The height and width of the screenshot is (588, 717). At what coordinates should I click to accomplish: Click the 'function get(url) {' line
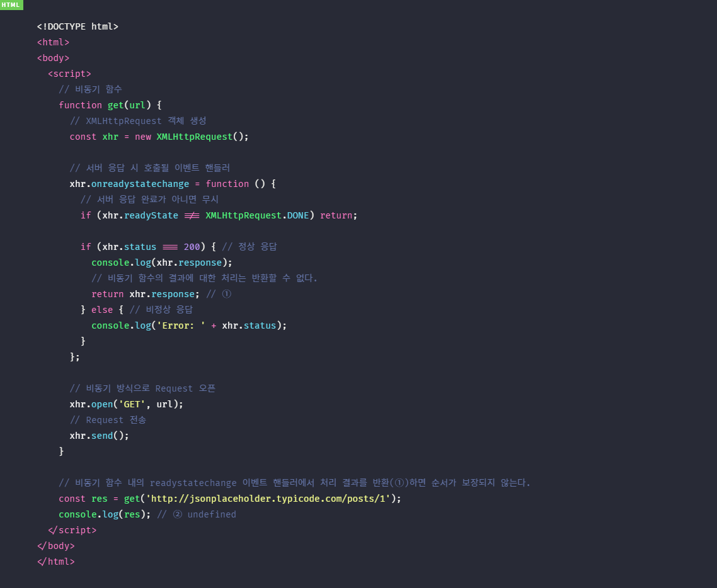tap(110, 105)
